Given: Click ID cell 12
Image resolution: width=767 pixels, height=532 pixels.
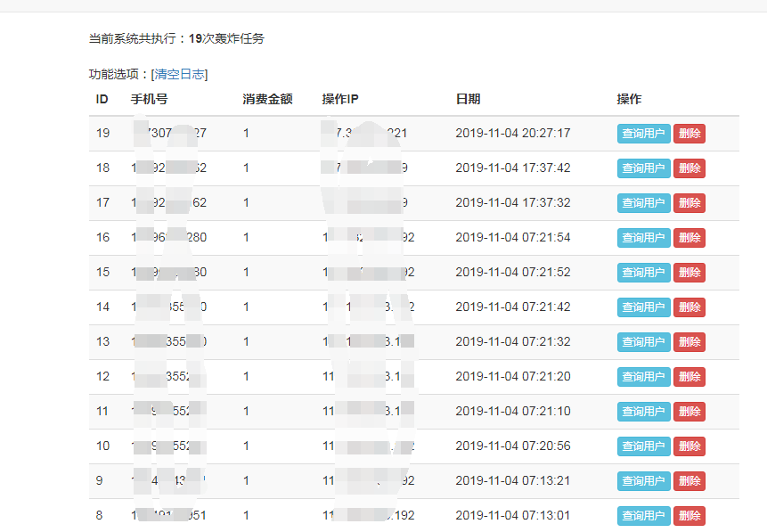Looking at the screenshot, I should coord(102,376).
